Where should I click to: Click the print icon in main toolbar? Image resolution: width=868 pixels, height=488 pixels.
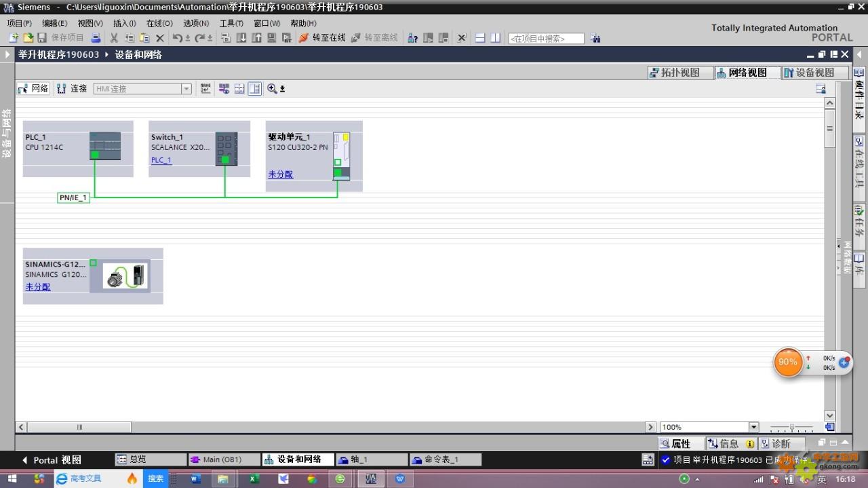(x=96, y=38)
